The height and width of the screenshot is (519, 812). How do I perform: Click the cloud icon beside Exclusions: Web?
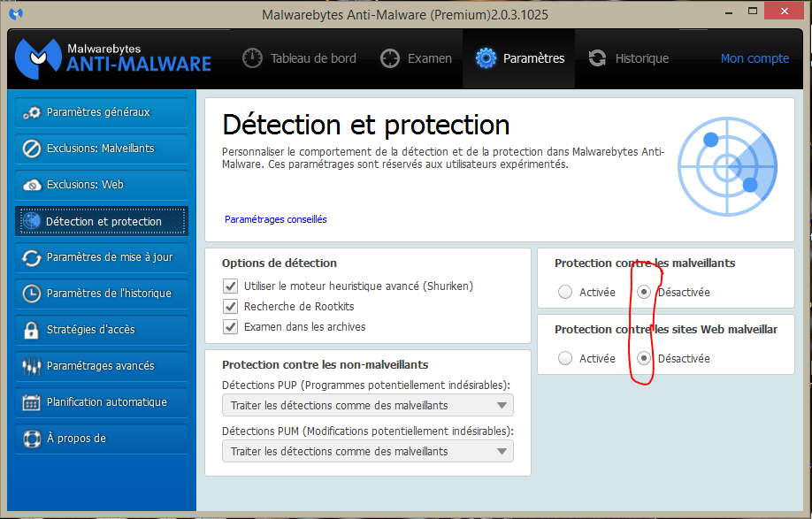[x=32, y=185]
